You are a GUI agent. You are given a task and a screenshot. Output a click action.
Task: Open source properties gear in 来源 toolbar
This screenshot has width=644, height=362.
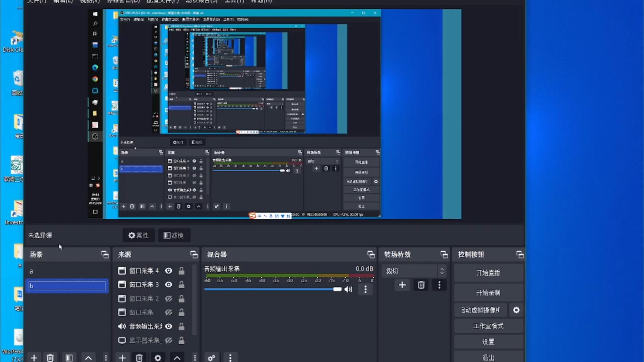coord(158,358)
